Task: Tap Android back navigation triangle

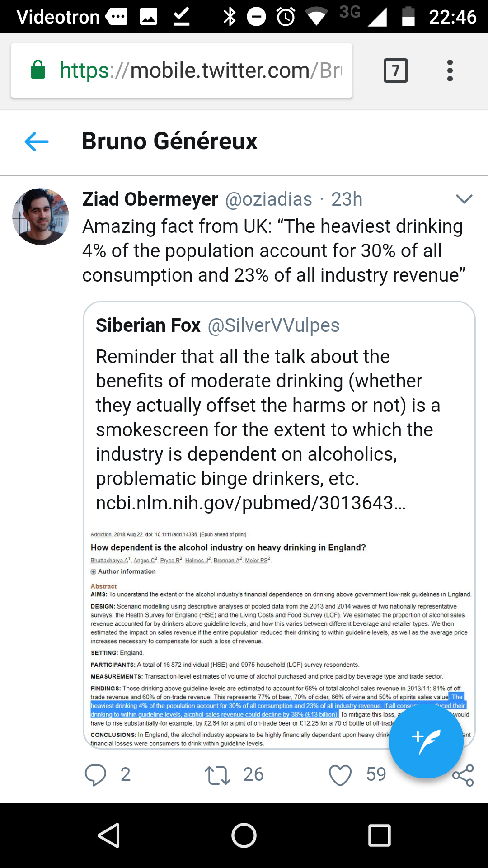Action: (109, 835)
